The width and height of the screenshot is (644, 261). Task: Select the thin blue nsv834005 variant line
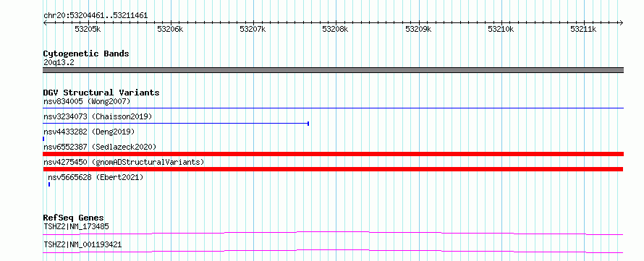pos(333,108)
